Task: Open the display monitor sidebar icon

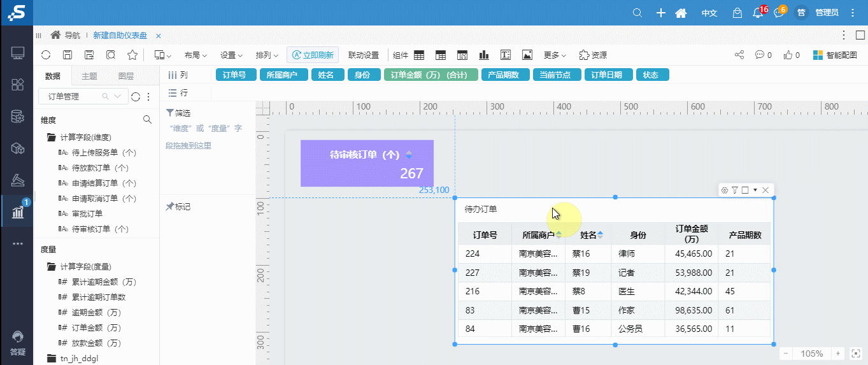Action: pyautogui.click(x=17, y=54)
